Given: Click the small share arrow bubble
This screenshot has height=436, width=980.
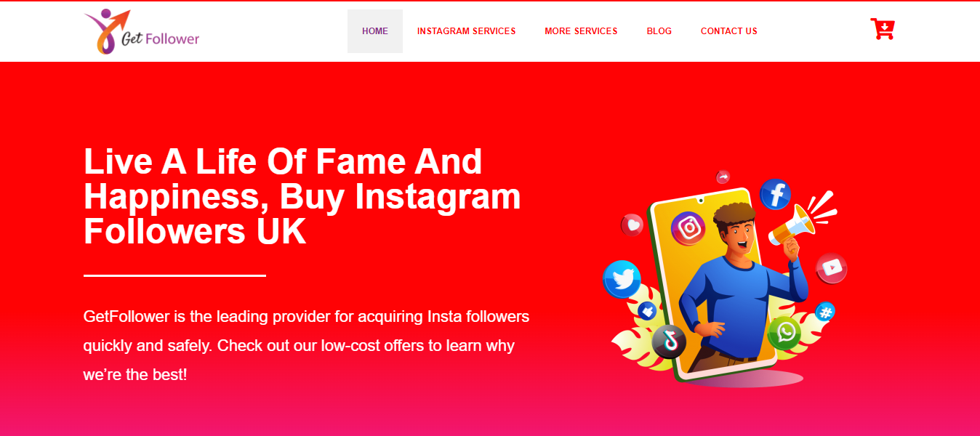Looking at the screenshot, I should tap(723, 177).
